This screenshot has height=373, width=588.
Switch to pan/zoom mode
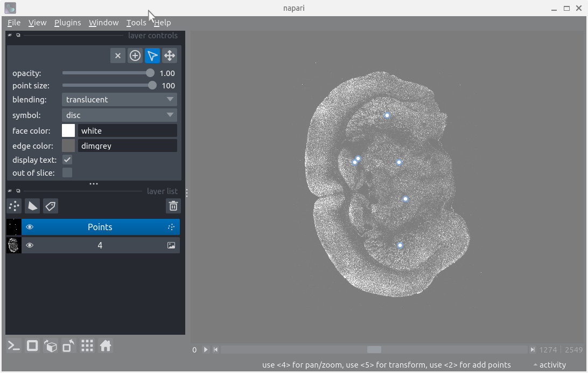[x=170, y=56]
